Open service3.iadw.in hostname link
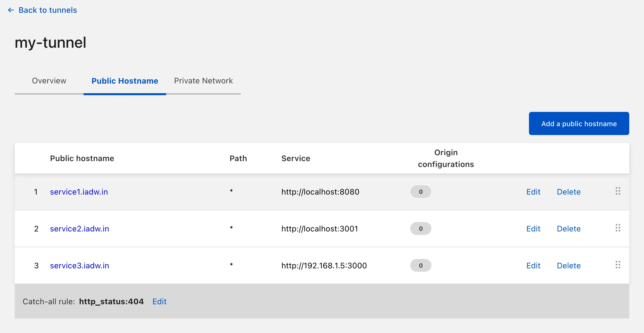Image resolution: width=644 pixels, height=333 pixels. pos(79,265)
